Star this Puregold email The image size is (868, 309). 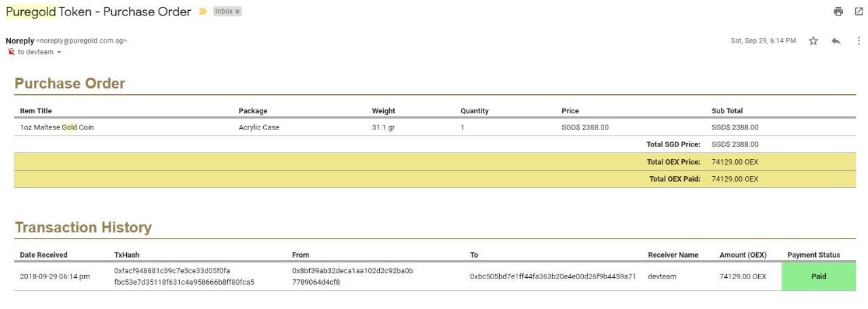coord(813,41)
